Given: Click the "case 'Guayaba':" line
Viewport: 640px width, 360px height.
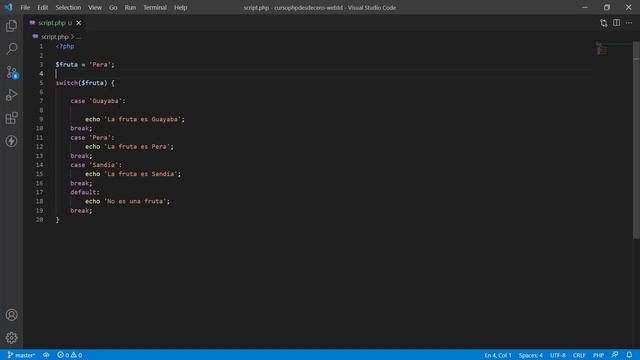Looking at the screenshot, I should coord(98,101).
